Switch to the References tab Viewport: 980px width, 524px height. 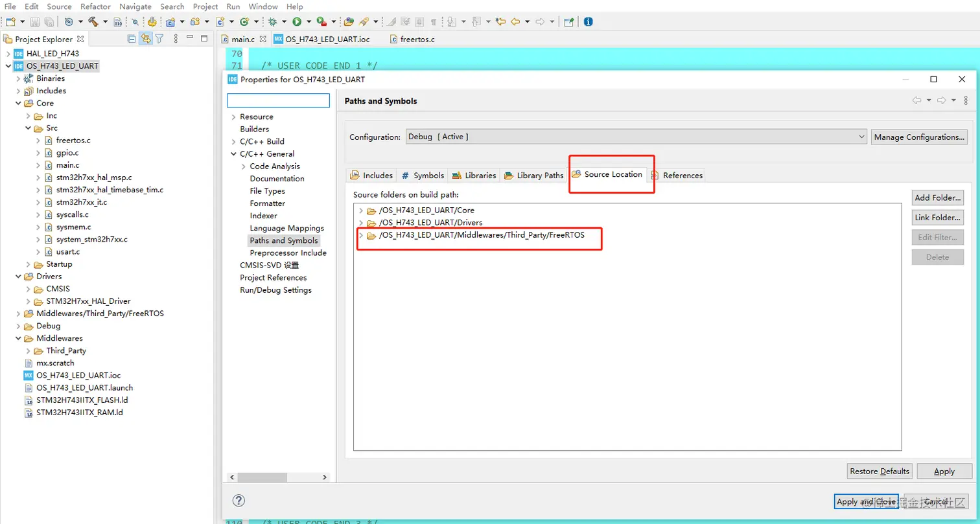676,176
